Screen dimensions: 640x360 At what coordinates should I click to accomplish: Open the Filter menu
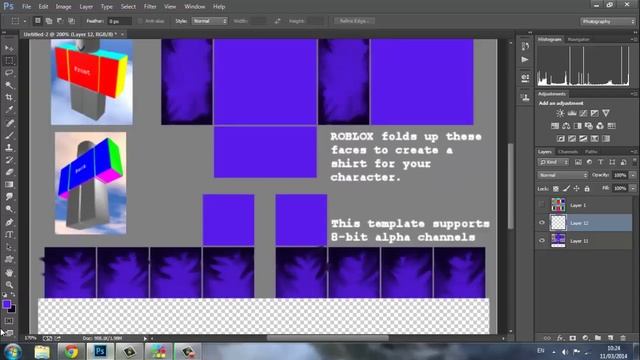150,7
